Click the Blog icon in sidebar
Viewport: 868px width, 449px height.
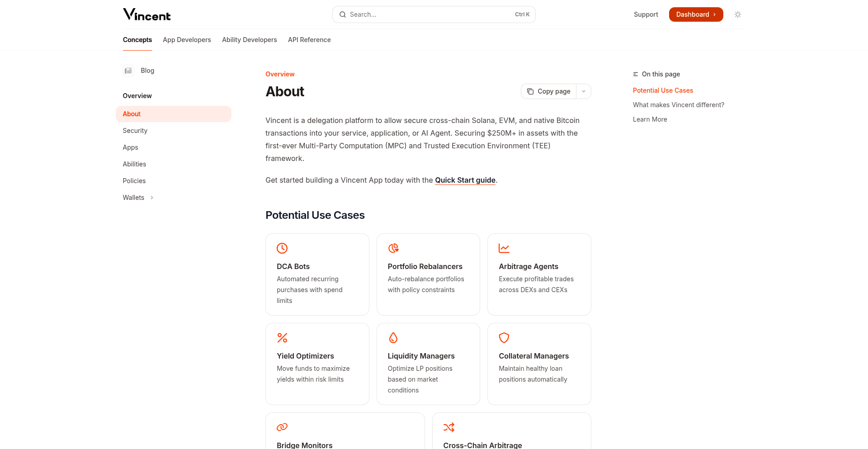[128, 71]
